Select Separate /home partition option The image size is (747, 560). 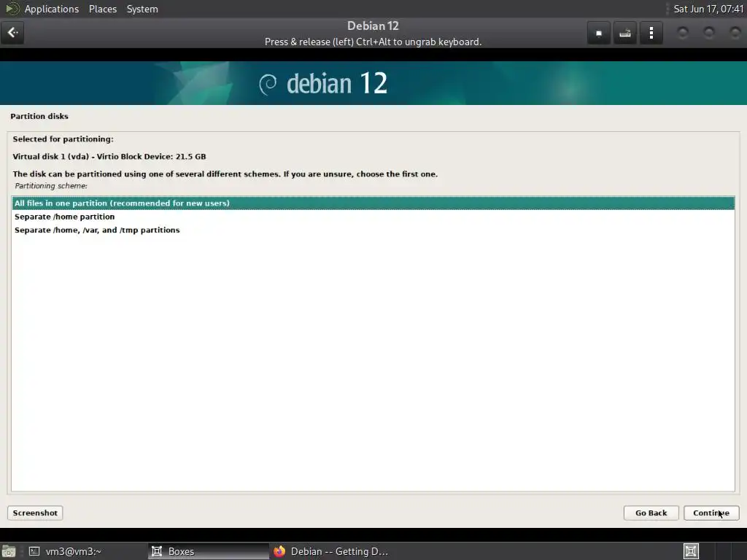(373, 217)
